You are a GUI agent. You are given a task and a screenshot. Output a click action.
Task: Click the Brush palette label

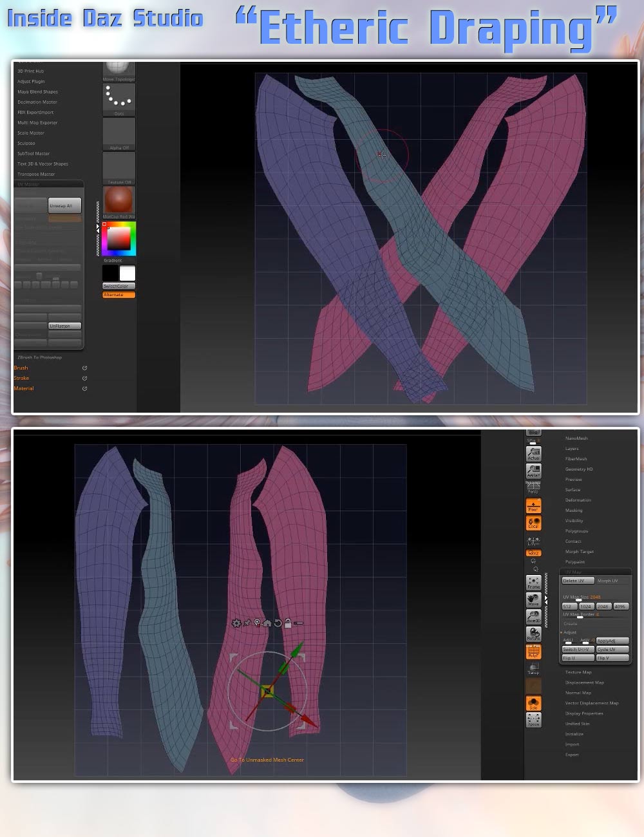[x=21, y=368]
